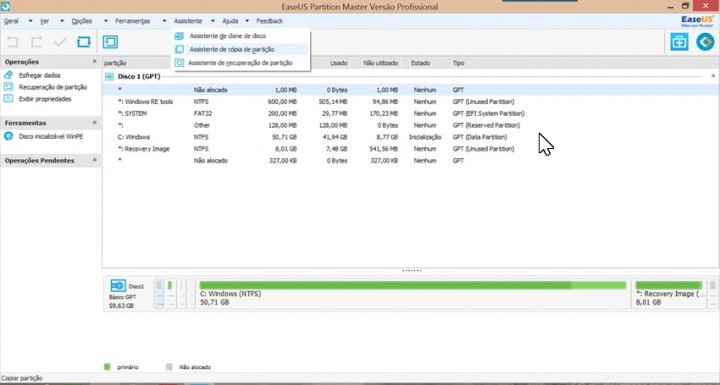Screen dimensions: 720x385
Task: Click Recuperação de partição in sidebar
Action: click(x=53, y=87)
